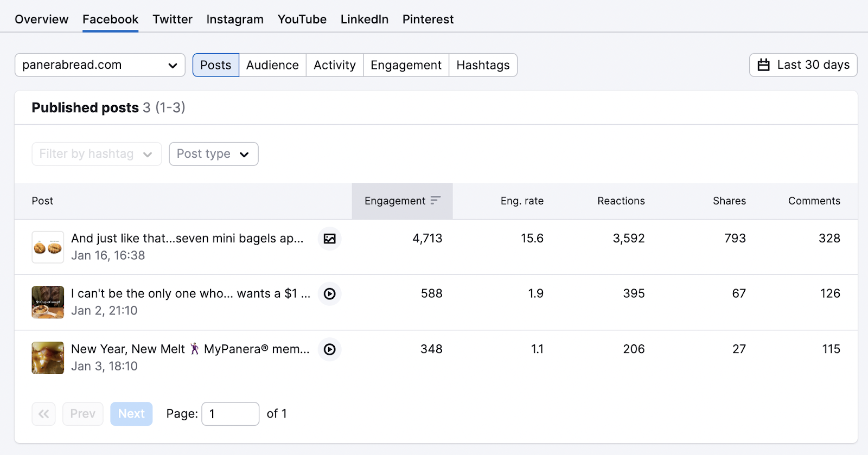Click calendar icon in date range button
This screenshot has height=455, width=868.
point(763,65)
